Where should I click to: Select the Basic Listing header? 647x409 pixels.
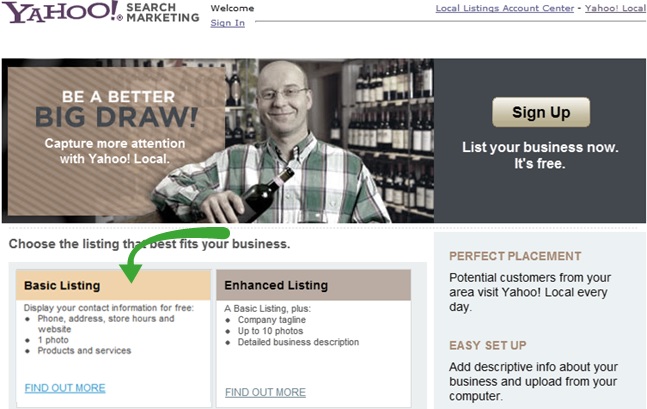[x=113, y=285]
